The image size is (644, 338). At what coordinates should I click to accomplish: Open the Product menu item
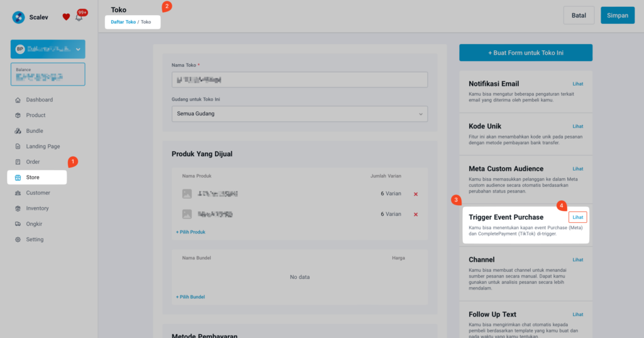click(37, 116)
